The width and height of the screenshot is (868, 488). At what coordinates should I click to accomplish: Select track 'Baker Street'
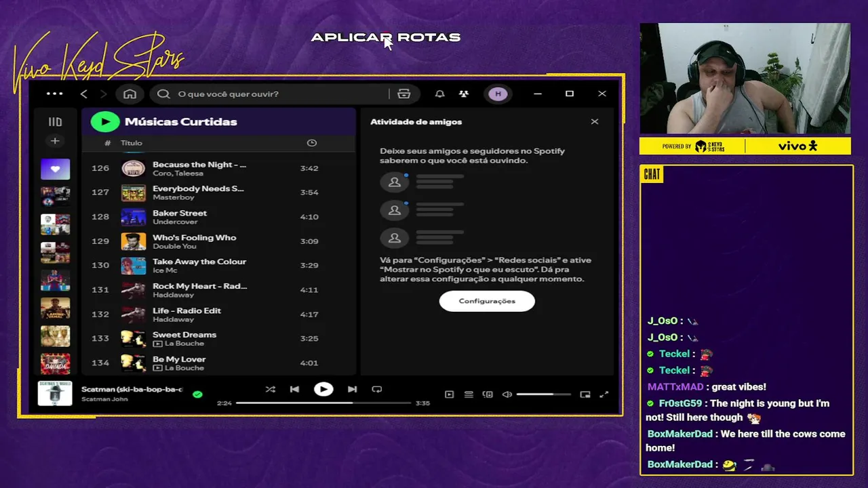pos(180,213)
